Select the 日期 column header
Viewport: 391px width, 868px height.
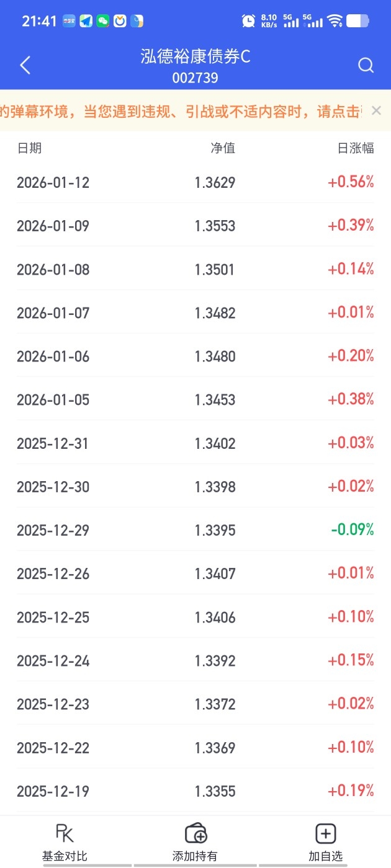coord(29,148)
